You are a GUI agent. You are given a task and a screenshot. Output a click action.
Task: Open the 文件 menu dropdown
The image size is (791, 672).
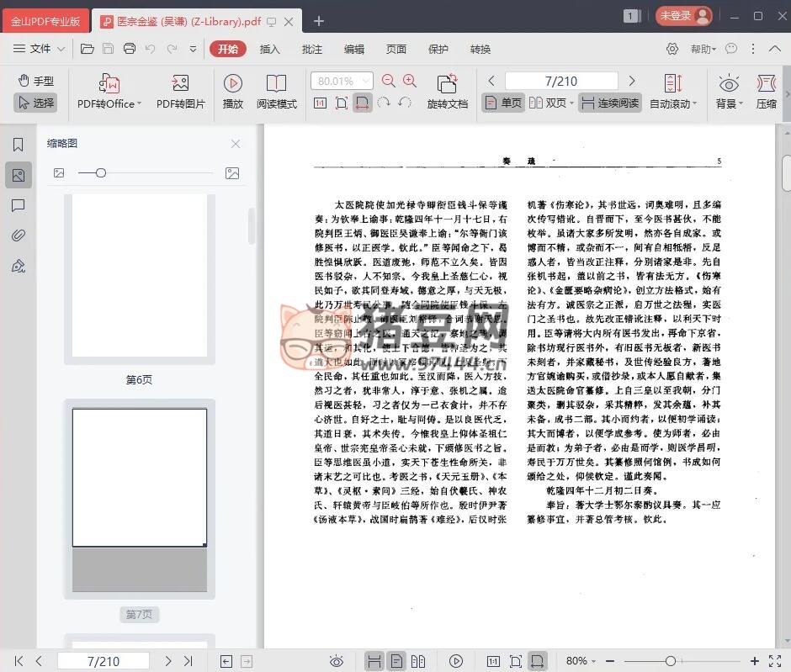pos(39,49)
